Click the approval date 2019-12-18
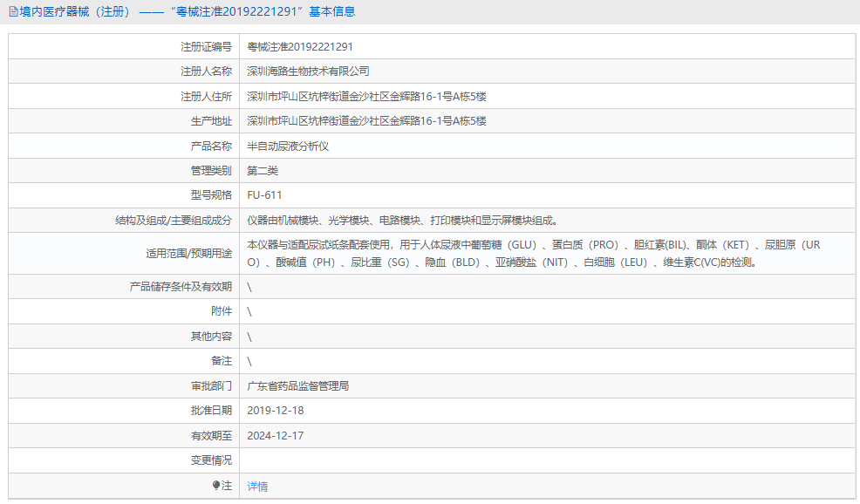Viewport: 860px width, 504px height. (276, 410)
